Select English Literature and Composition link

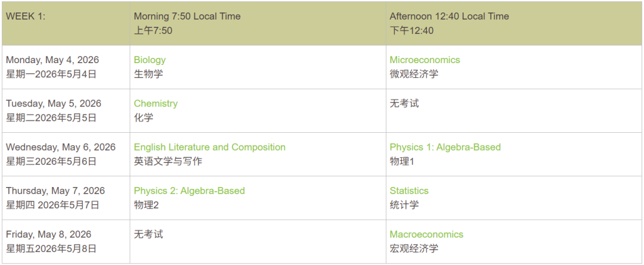tap(209, 147)
